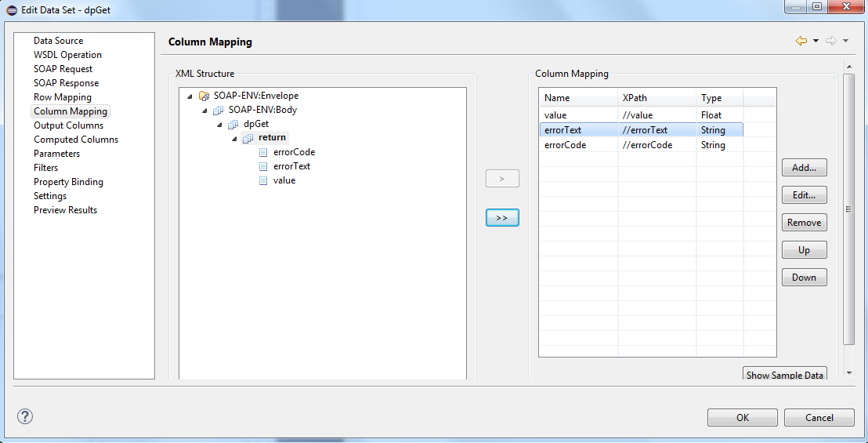Collapse the SOAP-ENV:Envelope tree node

[190, 96]
